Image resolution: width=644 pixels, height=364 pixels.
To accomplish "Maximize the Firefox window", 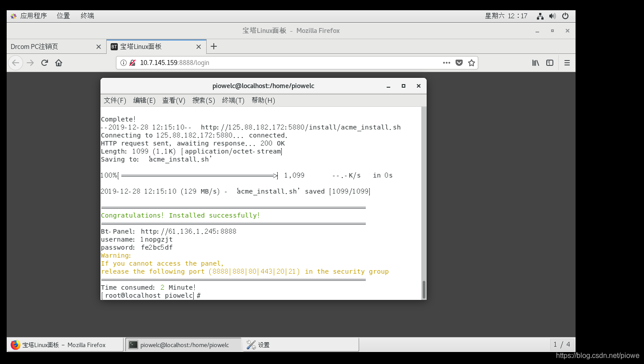I will tap(552, 31).
